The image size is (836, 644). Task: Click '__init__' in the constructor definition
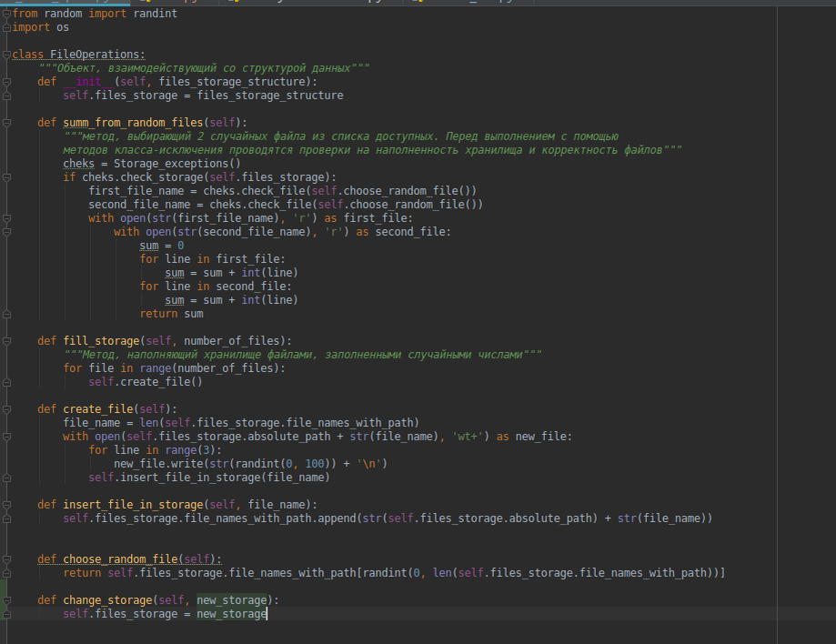pyautogui.click(x=88, y=82)
